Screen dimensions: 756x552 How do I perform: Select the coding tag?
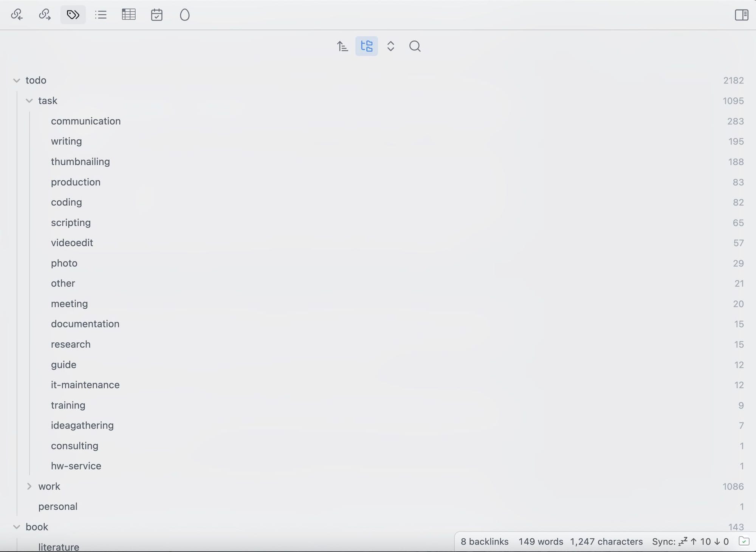tap(67, 202)
